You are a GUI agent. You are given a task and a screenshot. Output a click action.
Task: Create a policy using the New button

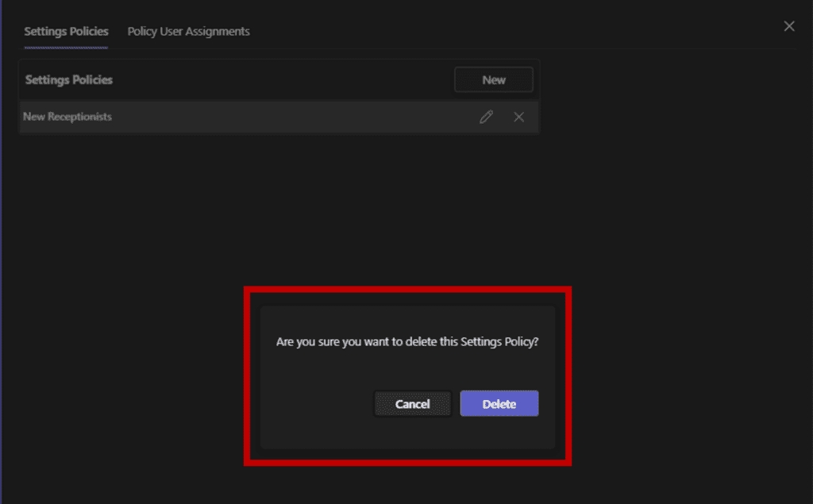493,79
